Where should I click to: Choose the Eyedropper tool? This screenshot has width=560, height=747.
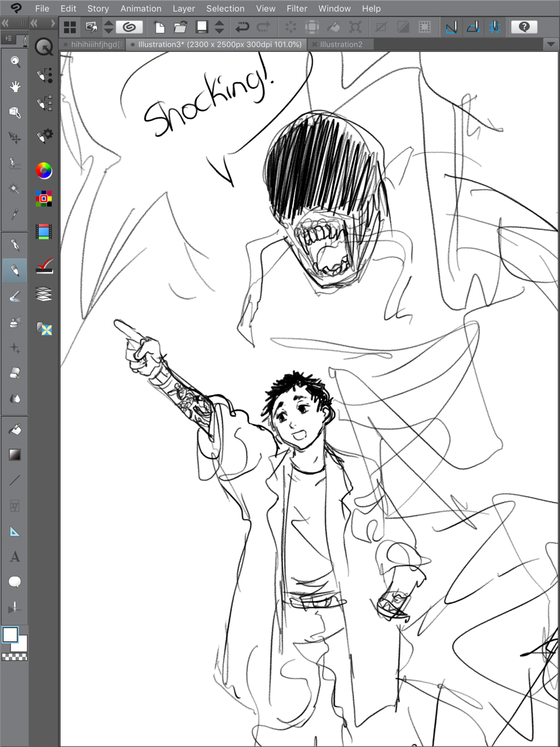click(x=15, y=214)
